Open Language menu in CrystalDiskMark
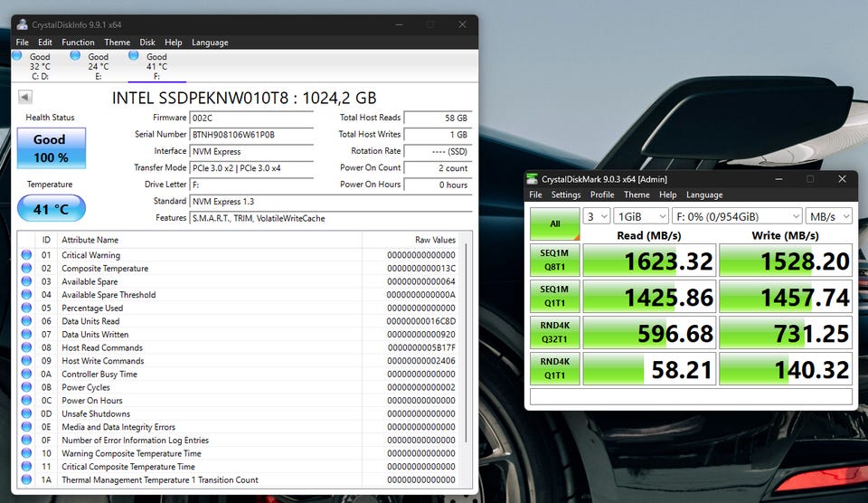The image size is (868, 503). pyautogui.click(x=704, y=195)
